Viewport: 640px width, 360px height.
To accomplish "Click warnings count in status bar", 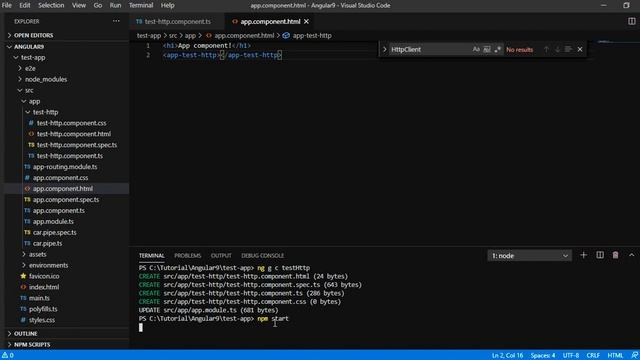I will pyautogui.click(x=8, y=355).
